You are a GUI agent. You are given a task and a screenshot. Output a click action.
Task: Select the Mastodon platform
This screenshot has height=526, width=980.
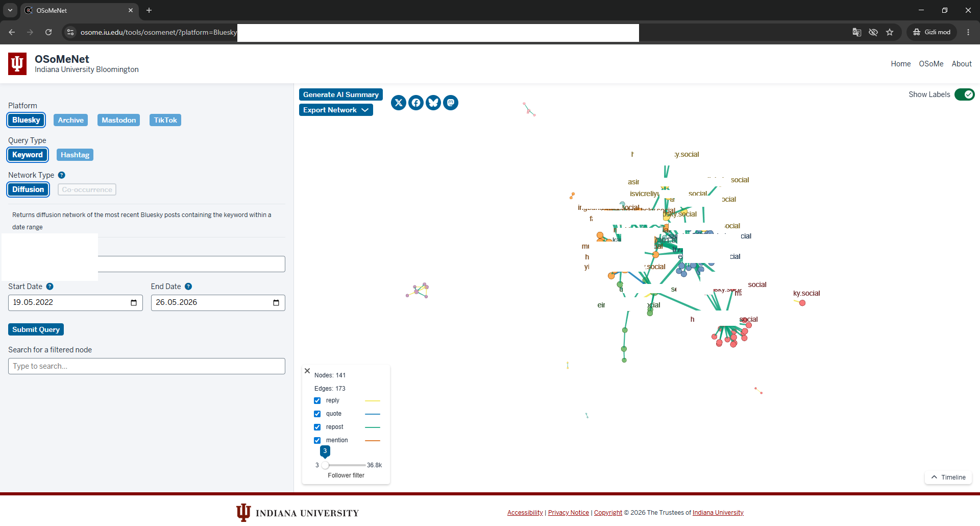118,120
